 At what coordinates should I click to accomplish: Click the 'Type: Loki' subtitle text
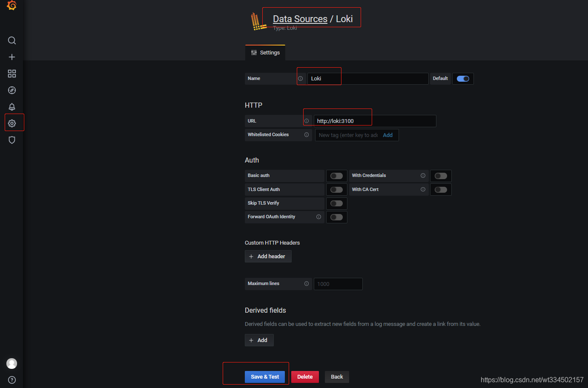click(x=285, y=28)
